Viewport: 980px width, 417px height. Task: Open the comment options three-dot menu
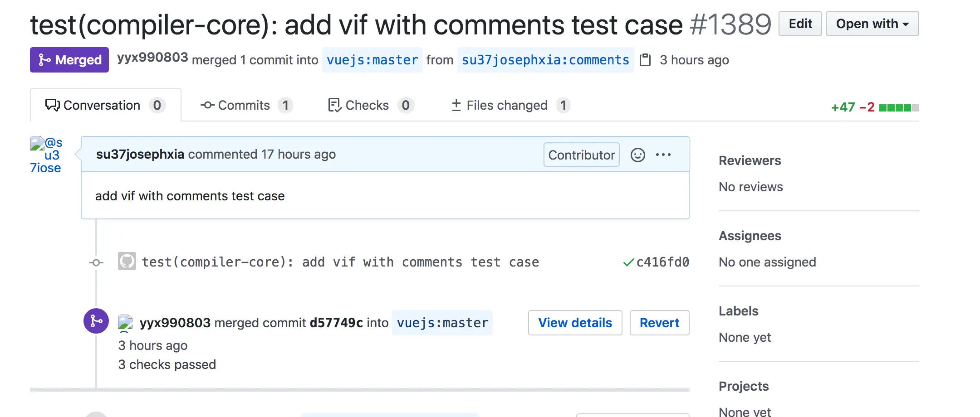pyautogui.click(x=663, y=155)
